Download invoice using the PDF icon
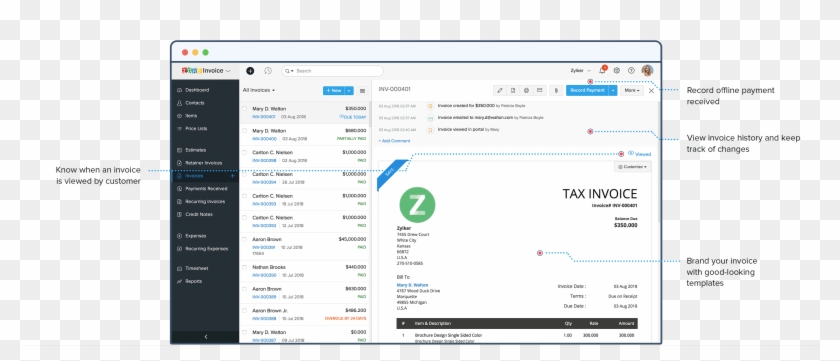The image size is (840, 361). [x=513, y=91]
